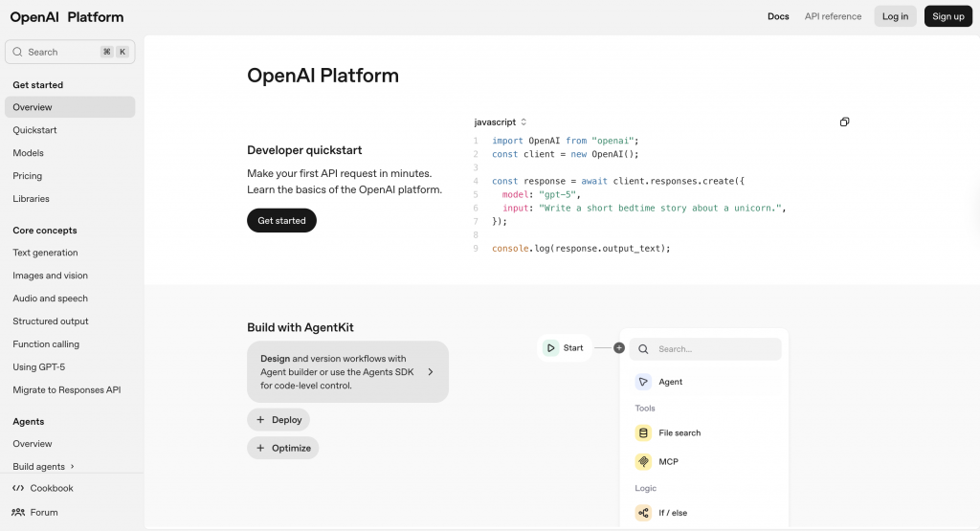Open the Forum link
The image size is (980, 531).
tap(44, 512)
